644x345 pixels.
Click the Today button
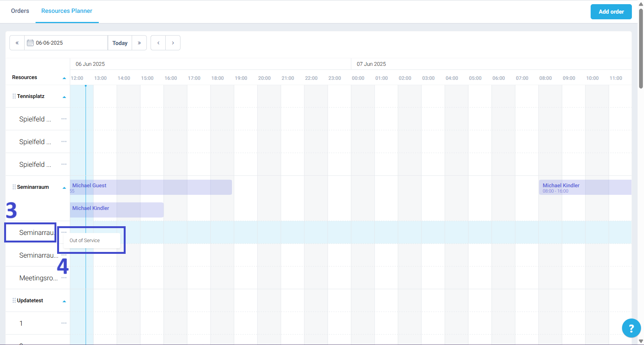pos(120,43)
